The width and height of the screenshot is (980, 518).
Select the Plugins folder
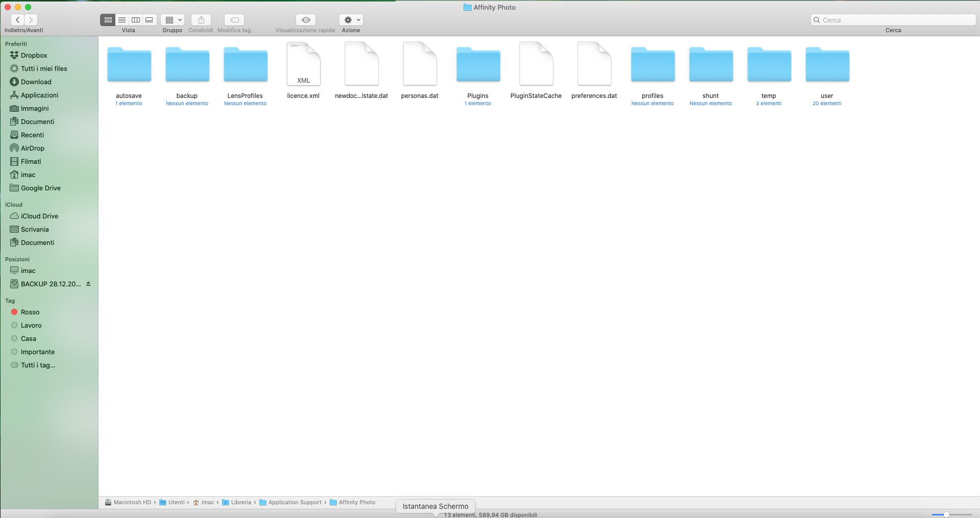pyautogui.click(x=478, y=65)
